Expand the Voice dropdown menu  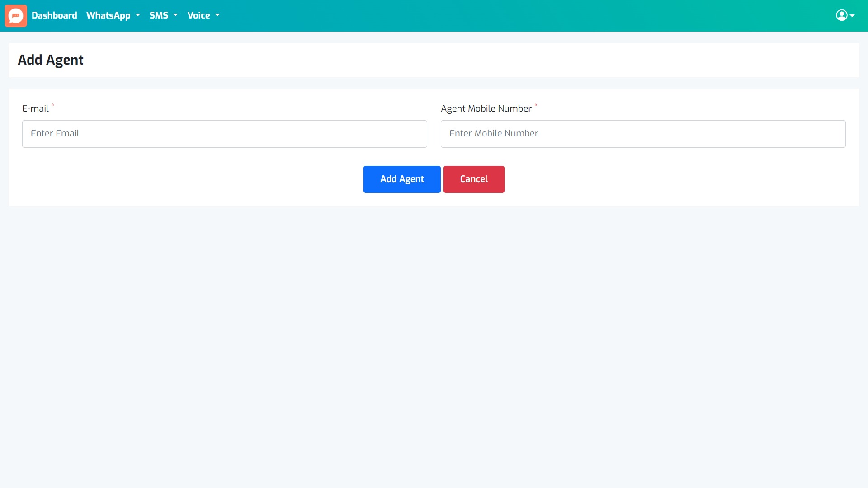pyautogui.click(x=203, y=15)
